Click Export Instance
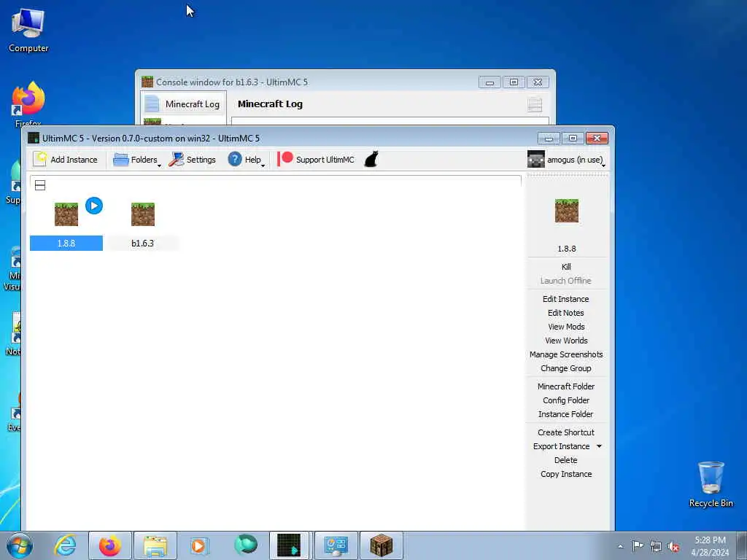This screenshot has height=560, width=747. pos(561,446)
